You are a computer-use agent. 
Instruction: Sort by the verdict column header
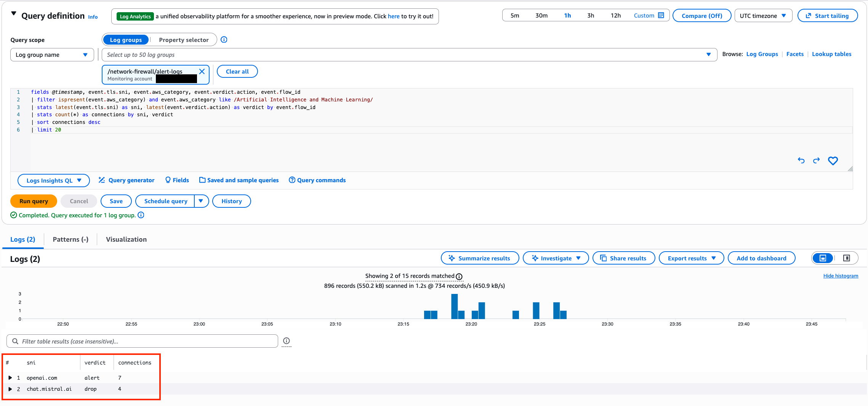(95, 363)
